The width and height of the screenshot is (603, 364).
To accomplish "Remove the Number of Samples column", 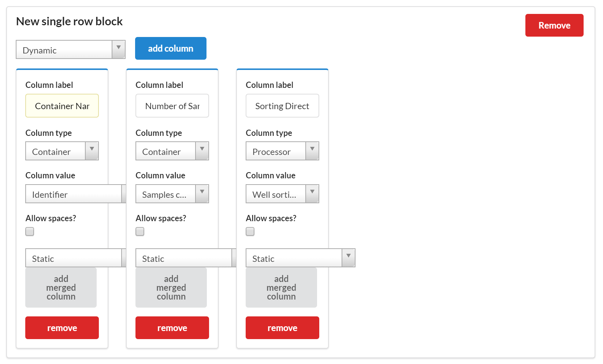I will (172, 328).
